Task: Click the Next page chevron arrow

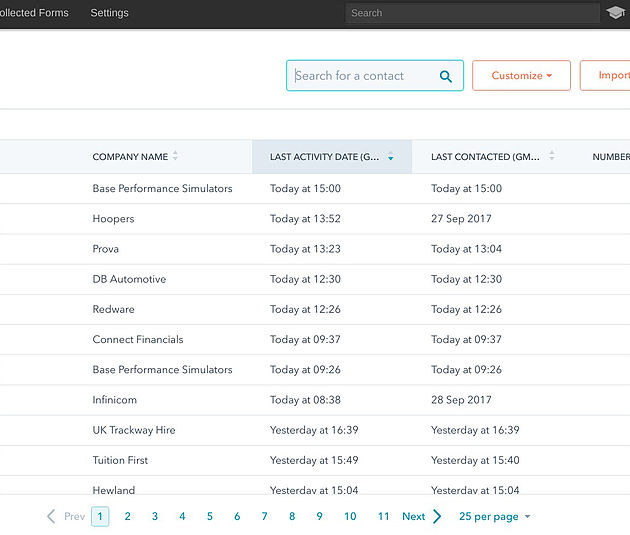Action: click(x=437, y=516)
